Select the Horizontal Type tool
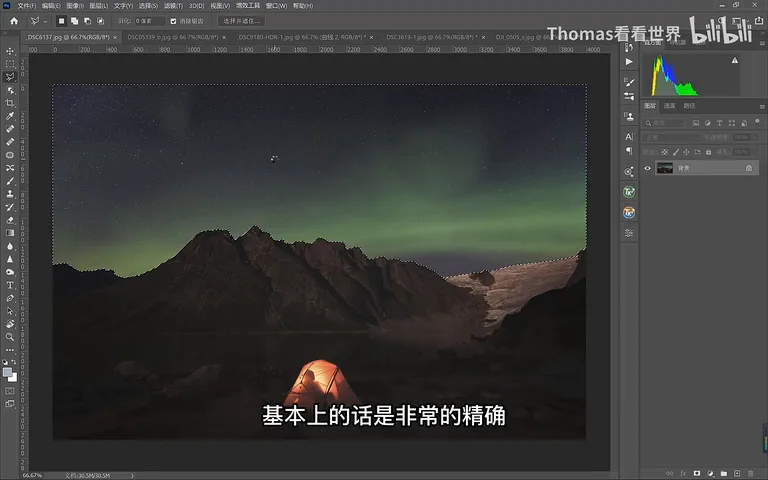Viewport: 768px width, 480px height. click(10, 285)
